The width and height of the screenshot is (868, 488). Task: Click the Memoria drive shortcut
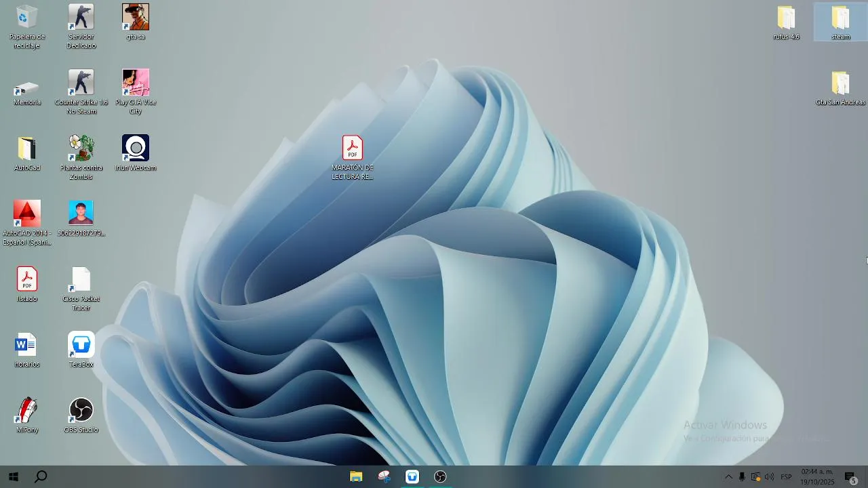[x=27, y=91]
